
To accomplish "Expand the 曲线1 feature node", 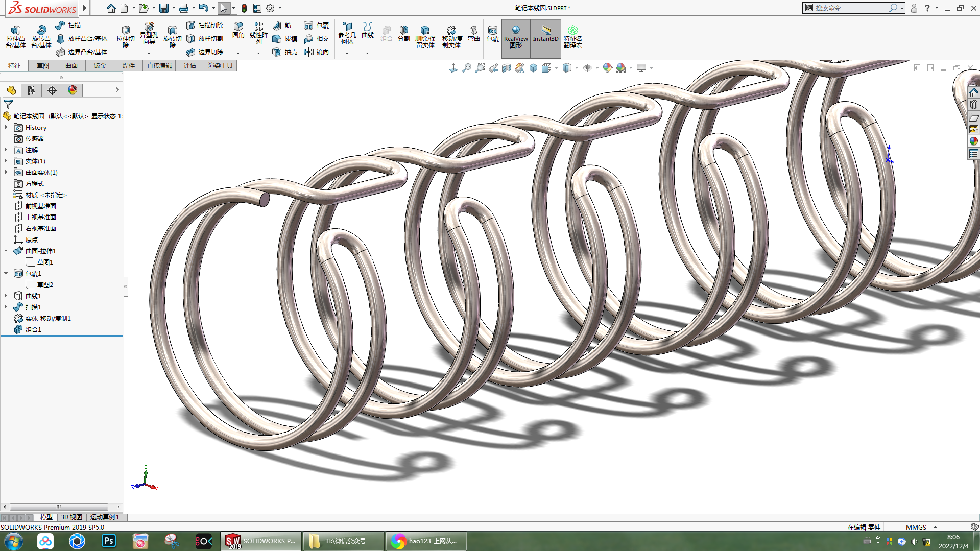I will coord(6,296).
